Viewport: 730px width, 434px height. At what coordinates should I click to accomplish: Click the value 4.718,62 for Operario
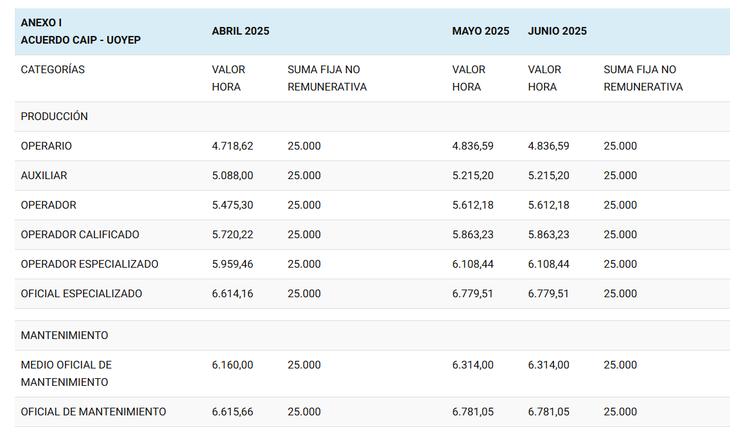(232, 146)
